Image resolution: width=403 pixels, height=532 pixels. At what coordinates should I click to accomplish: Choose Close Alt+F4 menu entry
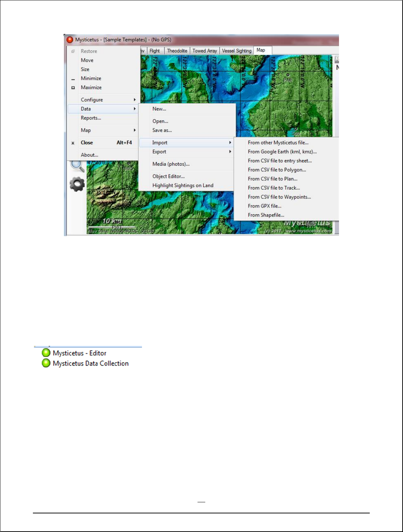[x=103, y=142]
